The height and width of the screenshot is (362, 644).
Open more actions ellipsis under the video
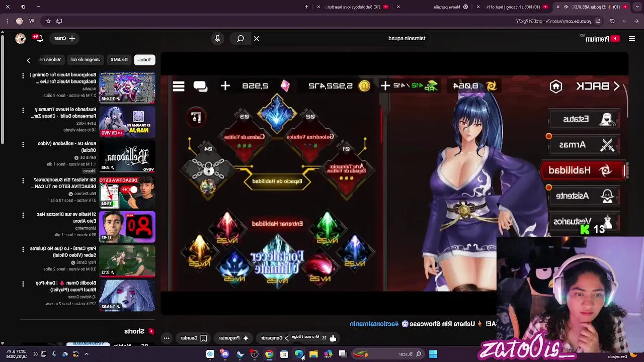(167, 338)
